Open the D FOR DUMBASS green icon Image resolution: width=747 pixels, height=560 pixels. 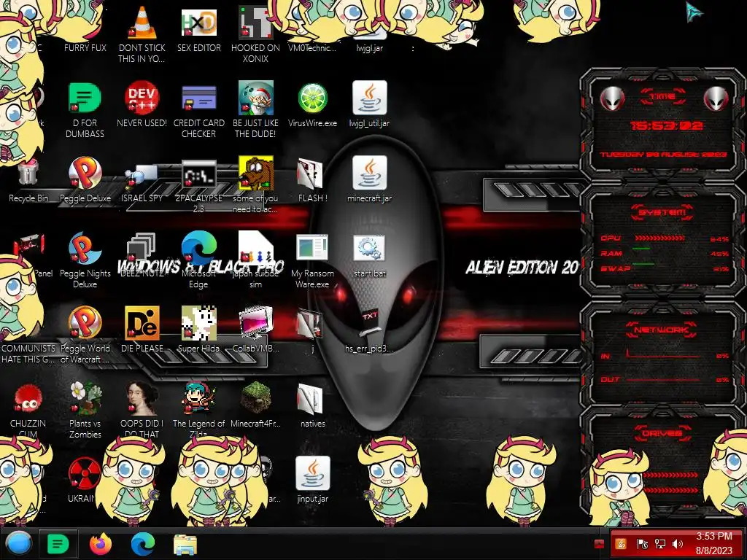(x=85, y=98)
